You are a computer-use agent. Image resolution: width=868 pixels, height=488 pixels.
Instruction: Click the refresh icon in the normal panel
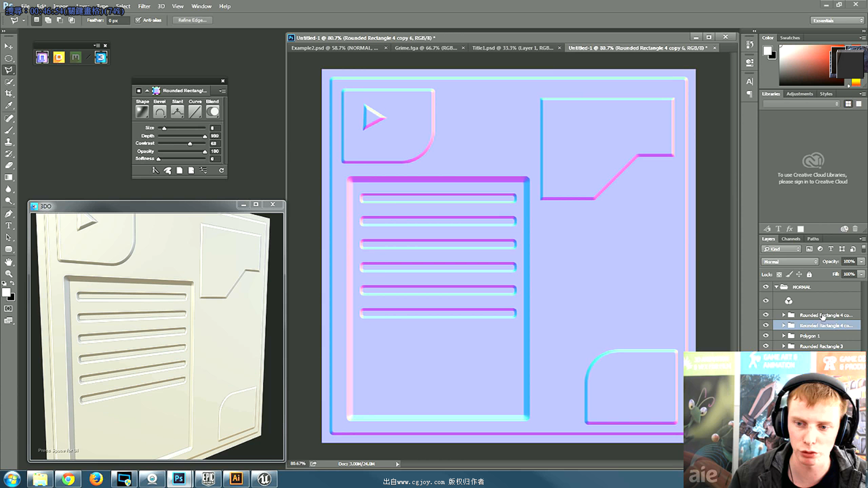[x=221, y=170]
